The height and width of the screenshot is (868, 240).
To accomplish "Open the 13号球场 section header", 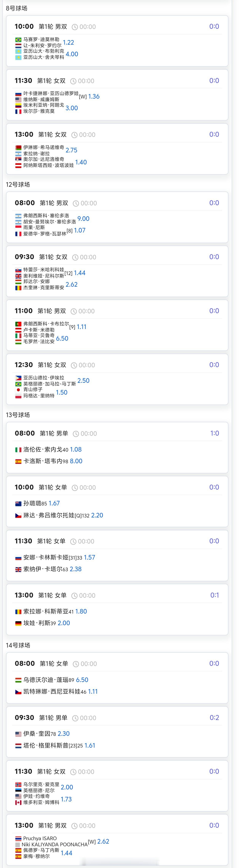I will click(x=18, y=415).
